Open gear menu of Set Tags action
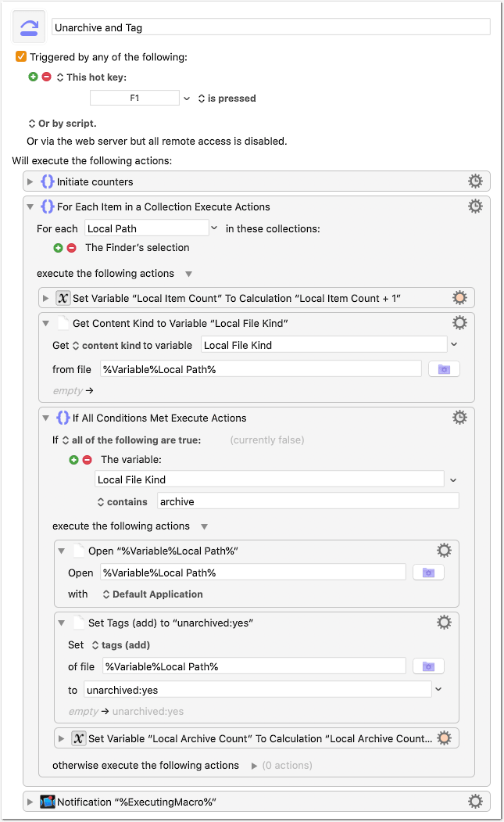This screenshot has width=504, height=822. pyautogui.click(x=444, y=623)
